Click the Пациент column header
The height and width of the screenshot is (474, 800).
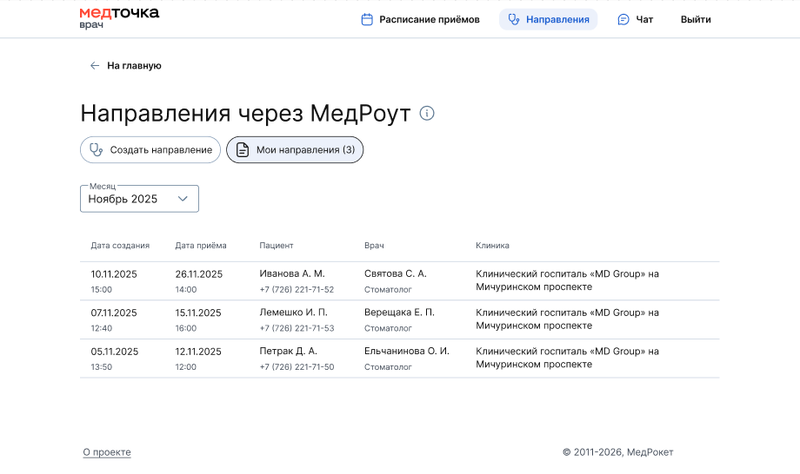(276, 245)
